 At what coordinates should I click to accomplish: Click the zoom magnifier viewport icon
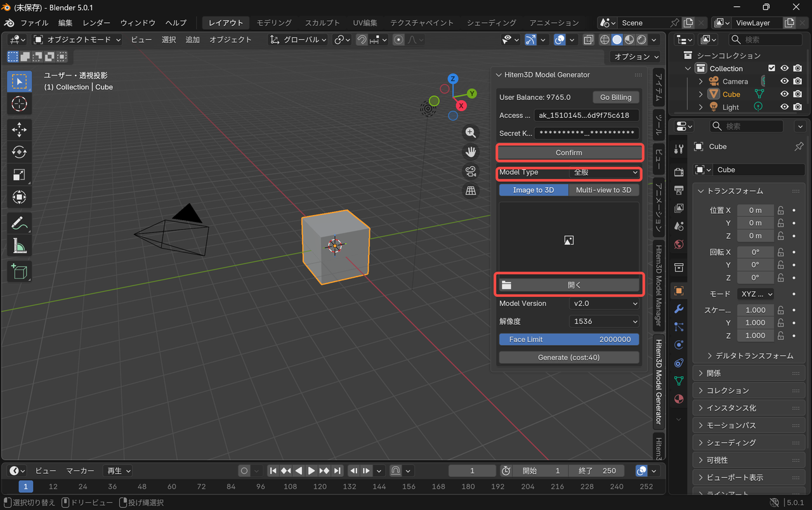[x=471, y=133]
